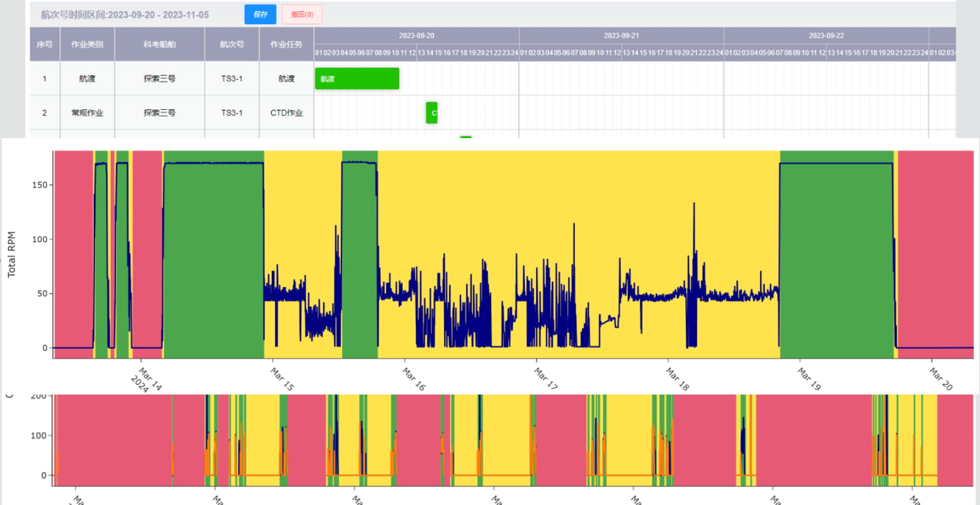Viewport: 980px width, 505px height.
Task: Select the 2023-09-21 date header
Action: coord(621,35)
